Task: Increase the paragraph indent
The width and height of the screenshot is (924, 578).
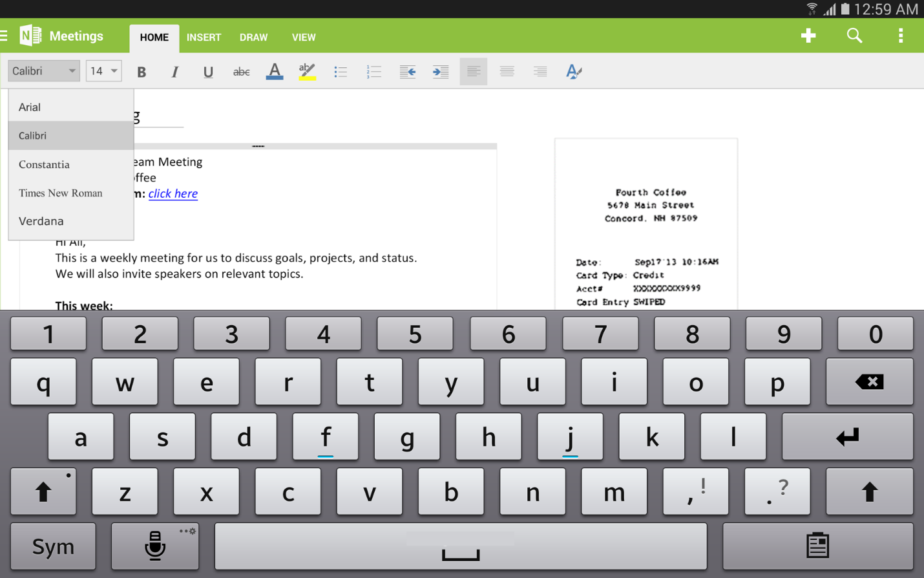Action: tap(441, 71)
